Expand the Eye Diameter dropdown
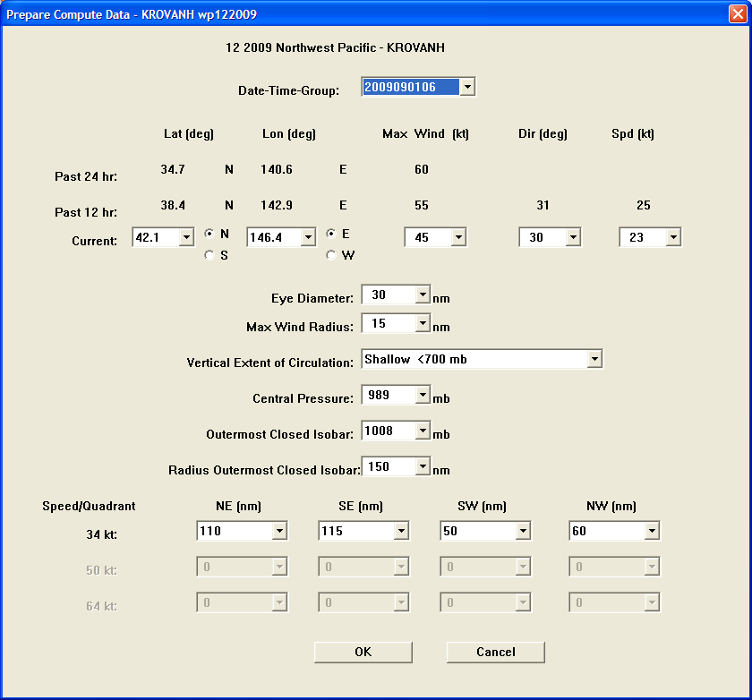This screenshot has height=700, width=752. pyautogui.click(x=423, y=295)
